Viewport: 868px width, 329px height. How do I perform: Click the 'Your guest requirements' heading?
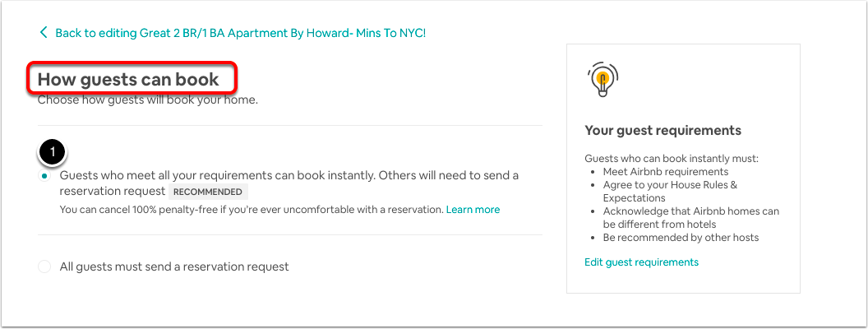coord(663,131)
